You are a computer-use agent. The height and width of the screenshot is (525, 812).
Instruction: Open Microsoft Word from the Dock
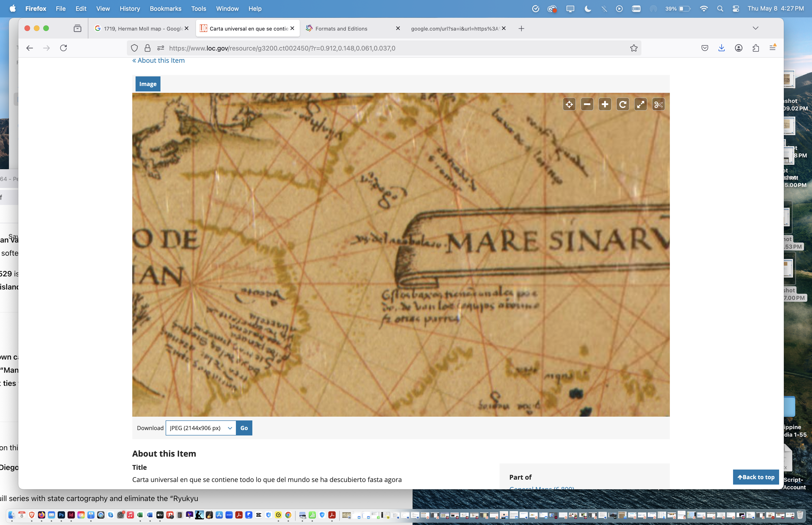[150, 515]
